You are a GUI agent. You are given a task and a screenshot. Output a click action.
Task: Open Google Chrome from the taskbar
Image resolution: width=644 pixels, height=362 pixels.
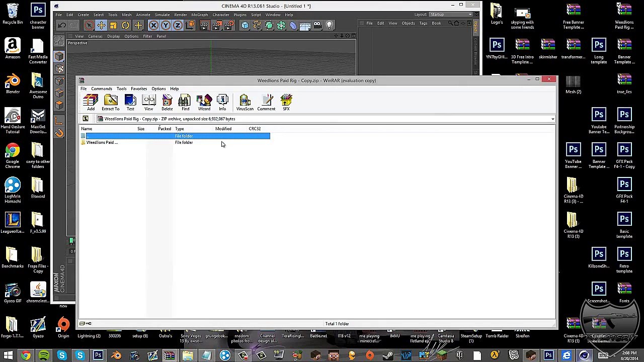point(26,356)
